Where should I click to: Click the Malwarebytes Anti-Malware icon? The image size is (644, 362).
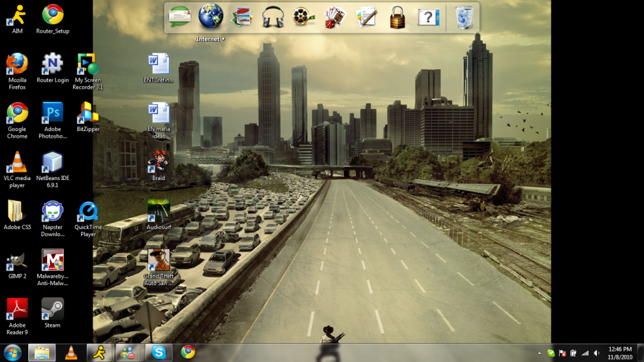coord(52,260)
